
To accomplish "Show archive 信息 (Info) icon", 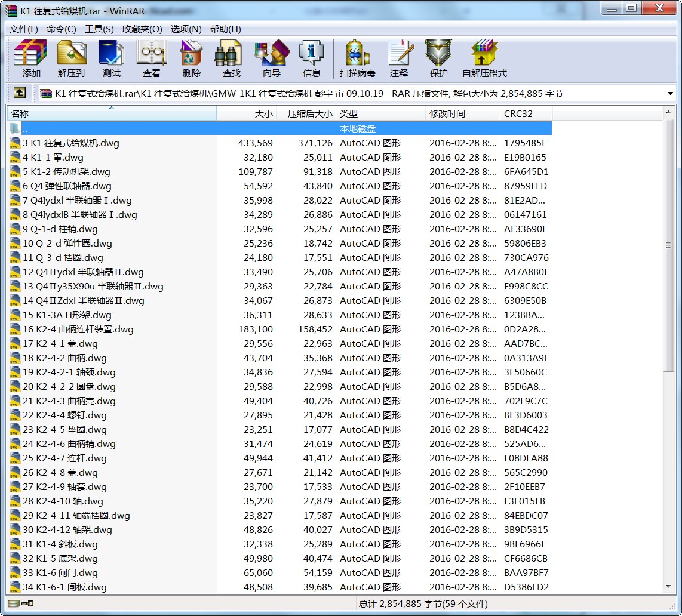I will click(x=311, y=59).
